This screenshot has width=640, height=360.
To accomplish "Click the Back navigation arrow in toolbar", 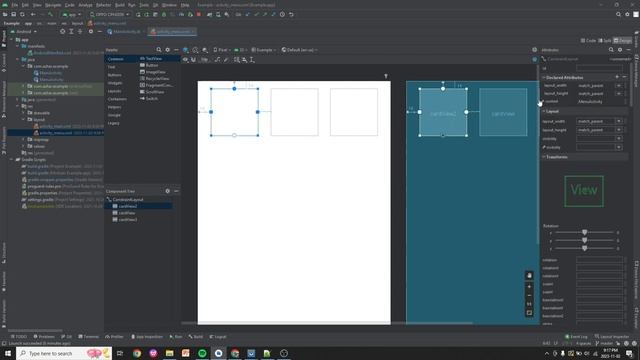I will [33, 14].
